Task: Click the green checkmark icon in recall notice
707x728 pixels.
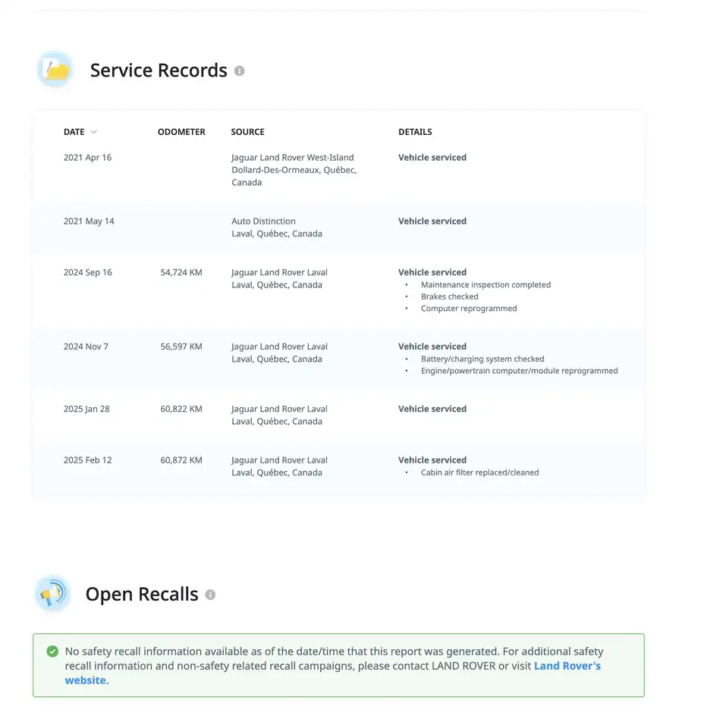Action: (x=52, y=651)
